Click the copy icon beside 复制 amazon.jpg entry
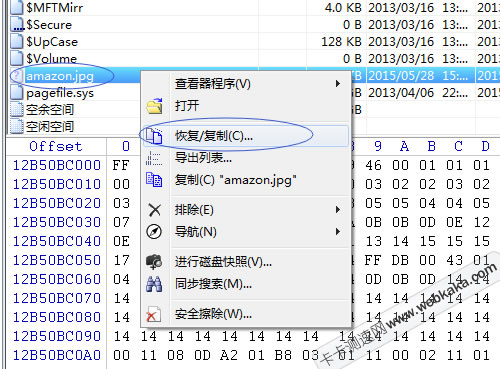Viewport: 500px width, 369px height. point(154,180)
